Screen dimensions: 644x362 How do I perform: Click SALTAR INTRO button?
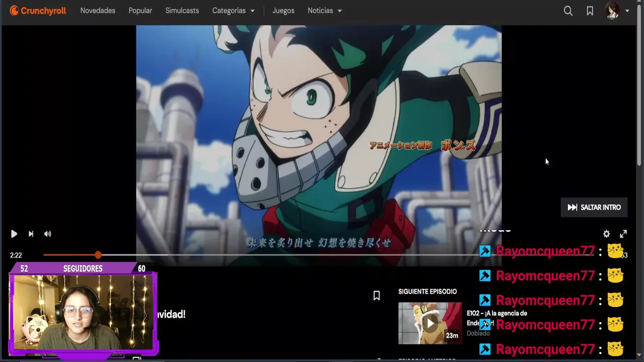pyautogui.click(x=594, y=207)
